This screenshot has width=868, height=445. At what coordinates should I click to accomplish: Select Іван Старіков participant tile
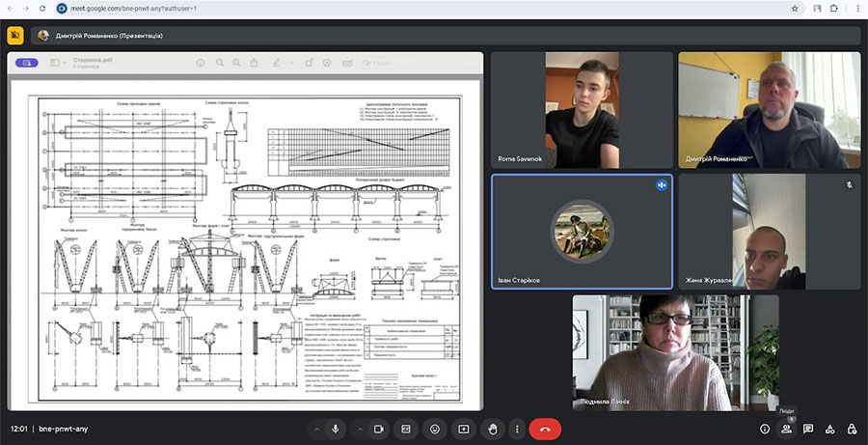click(582, 231)
